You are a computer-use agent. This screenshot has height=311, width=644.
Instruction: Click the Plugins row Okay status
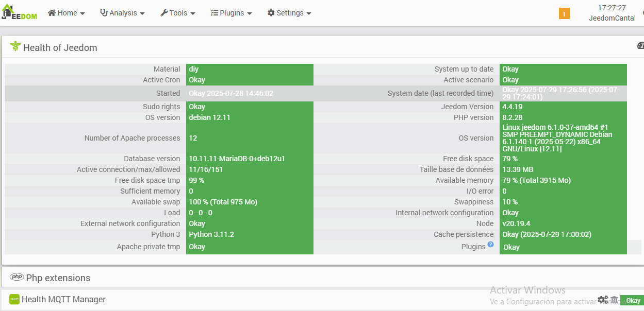coord(511,247)
